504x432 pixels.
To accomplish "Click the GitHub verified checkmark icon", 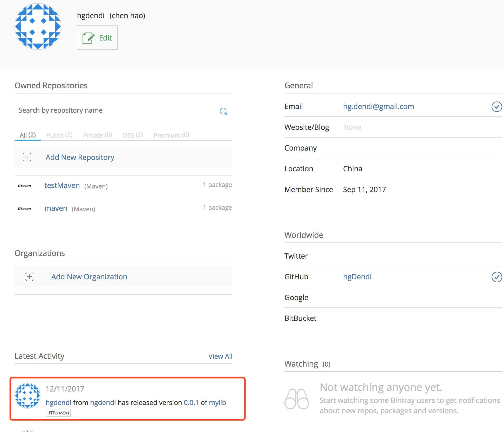I will pyautogui.click(x=496, y=277).
